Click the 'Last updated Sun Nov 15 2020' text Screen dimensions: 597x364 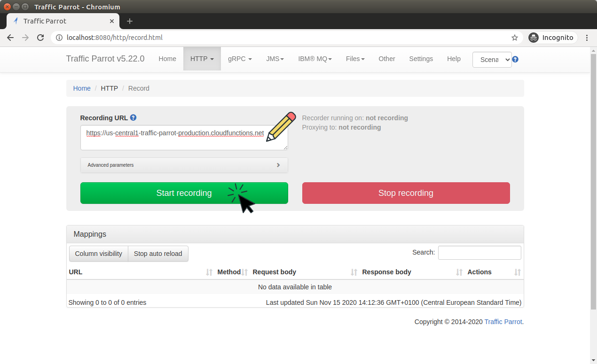[x=393, y=302]
